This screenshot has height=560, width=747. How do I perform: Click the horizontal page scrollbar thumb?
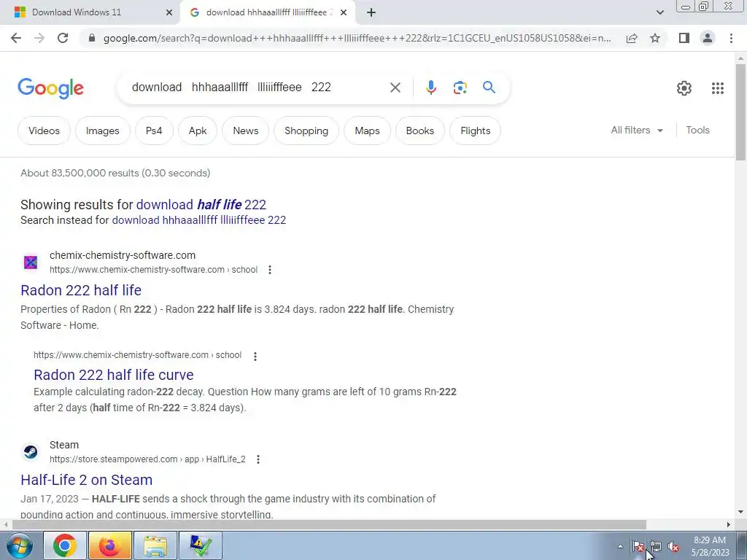[x=330, y=525]
